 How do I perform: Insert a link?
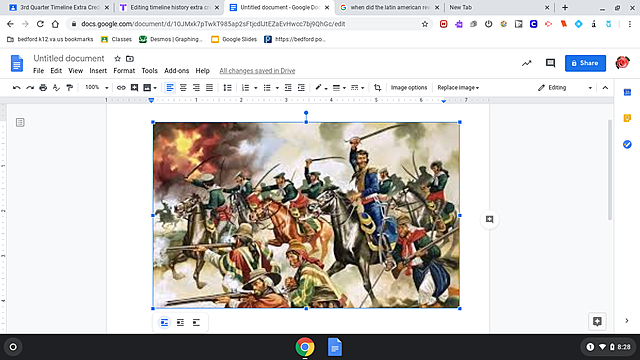(x=121, y=87)
